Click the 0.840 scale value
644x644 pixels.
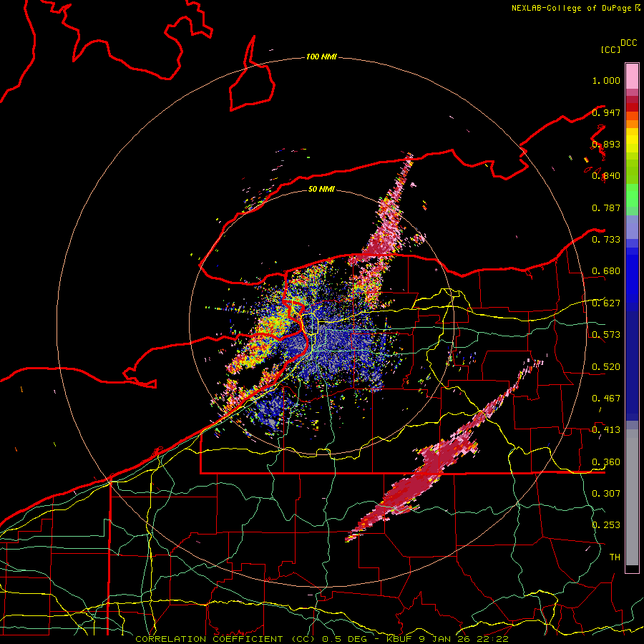tap(606, 176)
